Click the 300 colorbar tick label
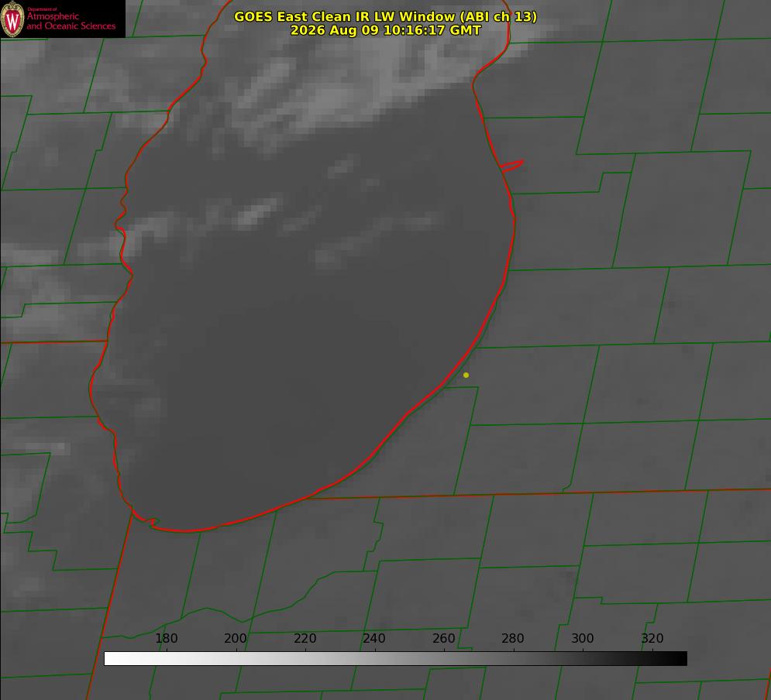The width and height of the screenshot is (771, 700). click(583, 638)
